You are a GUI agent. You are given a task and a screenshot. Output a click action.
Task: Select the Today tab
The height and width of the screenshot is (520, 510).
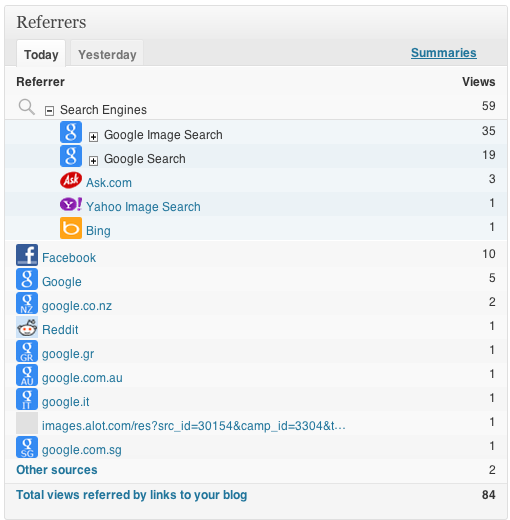pos(41,54)
